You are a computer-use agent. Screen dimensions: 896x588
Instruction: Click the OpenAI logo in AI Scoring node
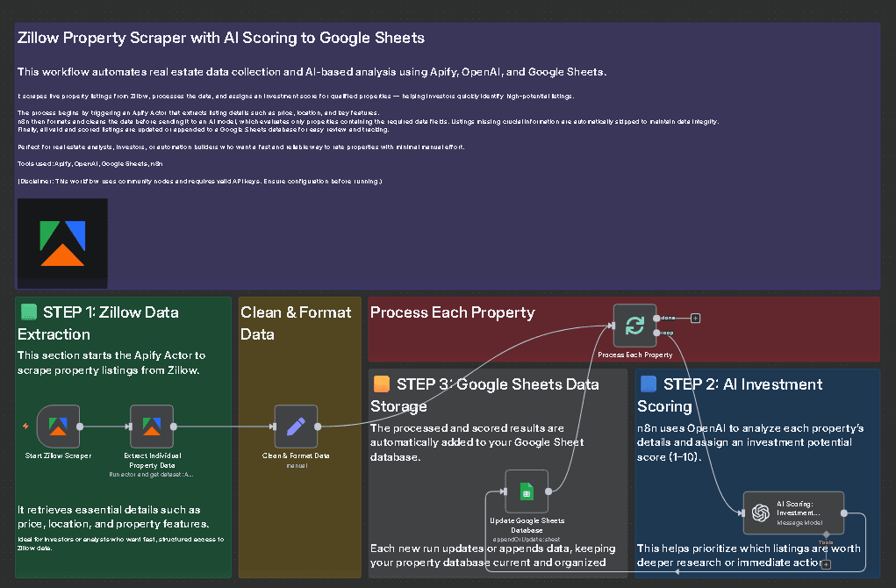pos(761,513)
